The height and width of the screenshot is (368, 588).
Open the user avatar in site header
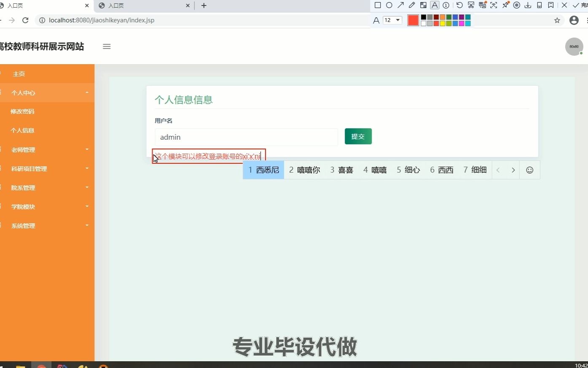pyautogui.click(x=574, y=46)
